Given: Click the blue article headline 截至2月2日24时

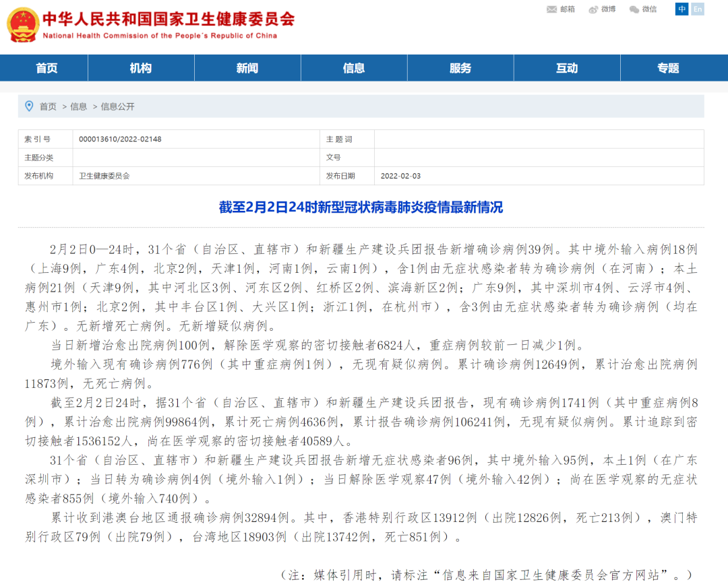Looking at the screenshot, I should [x=361, y=207].
